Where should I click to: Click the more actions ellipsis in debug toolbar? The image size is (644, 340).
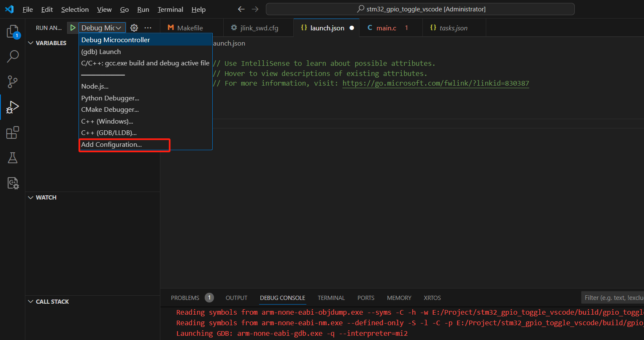[148, 27]
